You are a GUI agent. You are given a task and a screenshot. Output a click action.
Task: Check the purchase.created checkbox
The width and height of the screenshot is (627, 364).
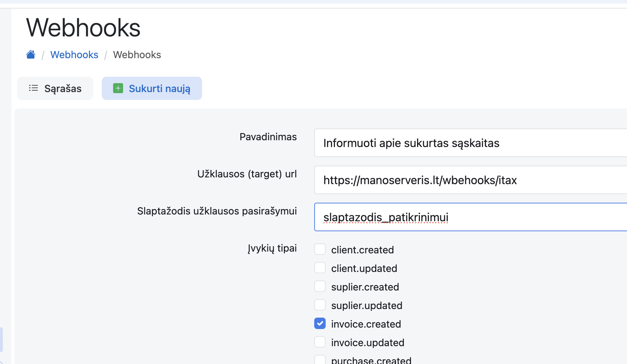point(320,360)
